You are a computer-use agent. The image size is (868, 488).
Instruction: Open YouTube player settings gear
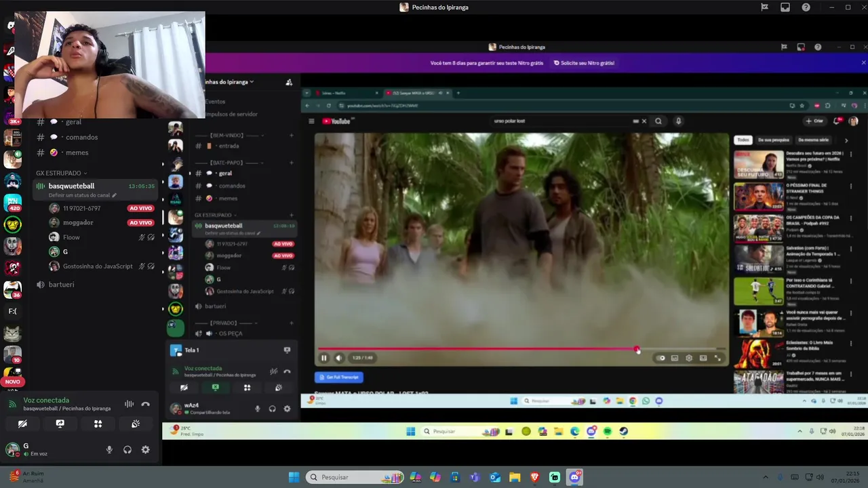[688, 358]
